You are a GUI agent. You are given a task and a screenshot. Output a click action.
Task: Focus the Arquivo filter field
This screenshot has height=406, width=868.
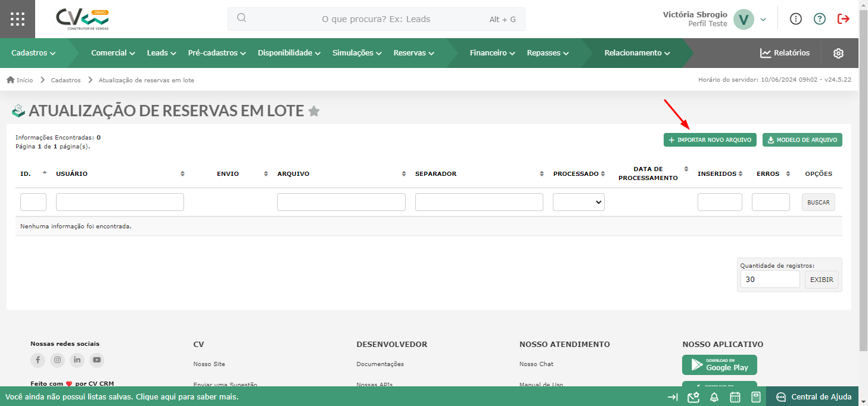[341, 202]
